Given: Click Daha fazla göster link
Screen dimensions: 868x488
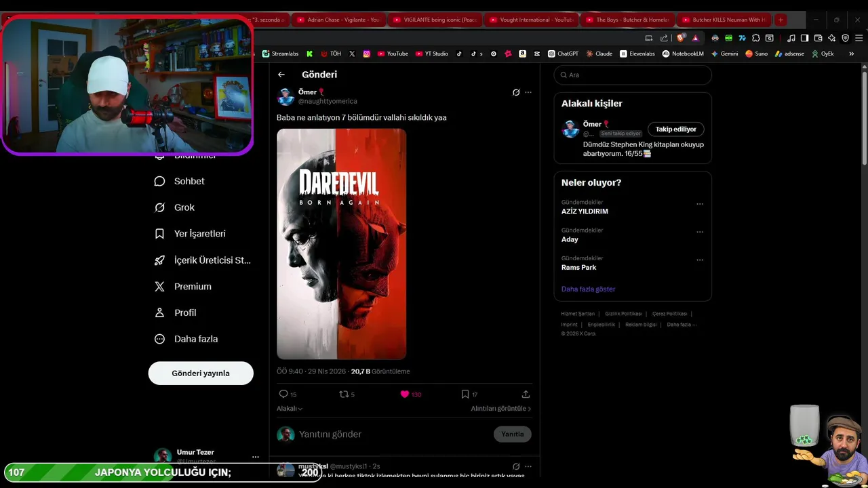Looking at the screenshot, I should point(588,289).
